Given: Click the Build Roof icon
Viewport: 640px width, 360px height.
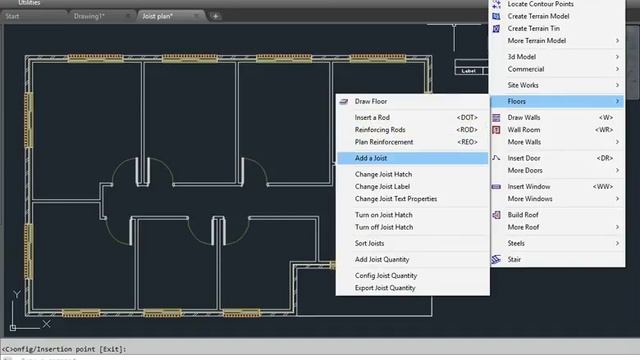Looking at the screenshot, I should pyautogui.click(x=496, y=215).
